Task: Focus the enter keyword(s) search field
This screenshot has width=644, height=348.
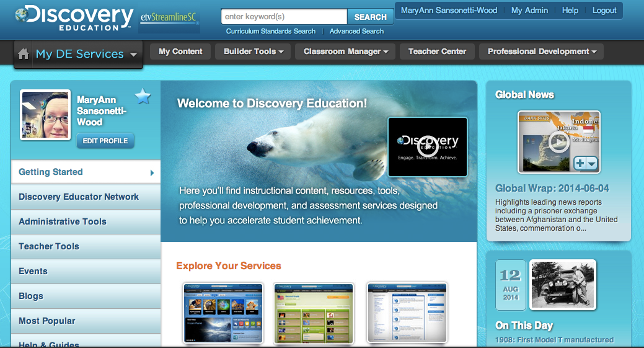Action: tap(285, 17)
